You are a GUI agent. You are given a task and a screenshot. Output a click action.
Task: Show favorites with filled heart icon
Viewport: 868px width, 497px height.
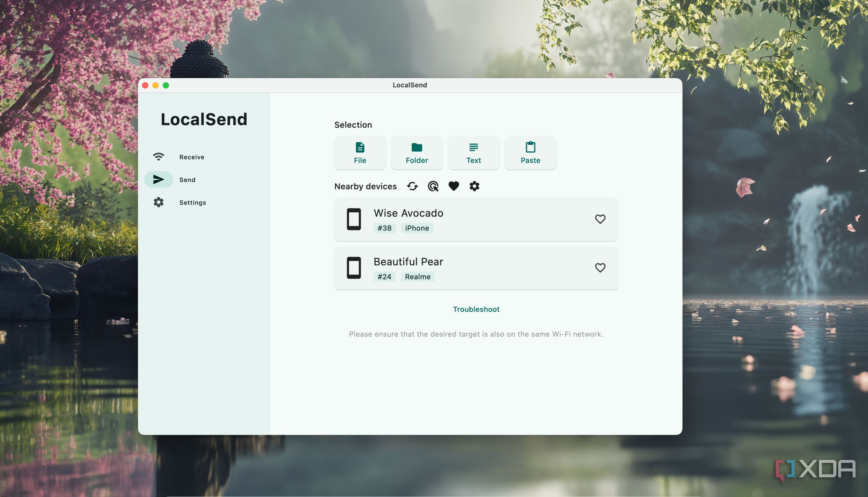click(x=453, y=186)
